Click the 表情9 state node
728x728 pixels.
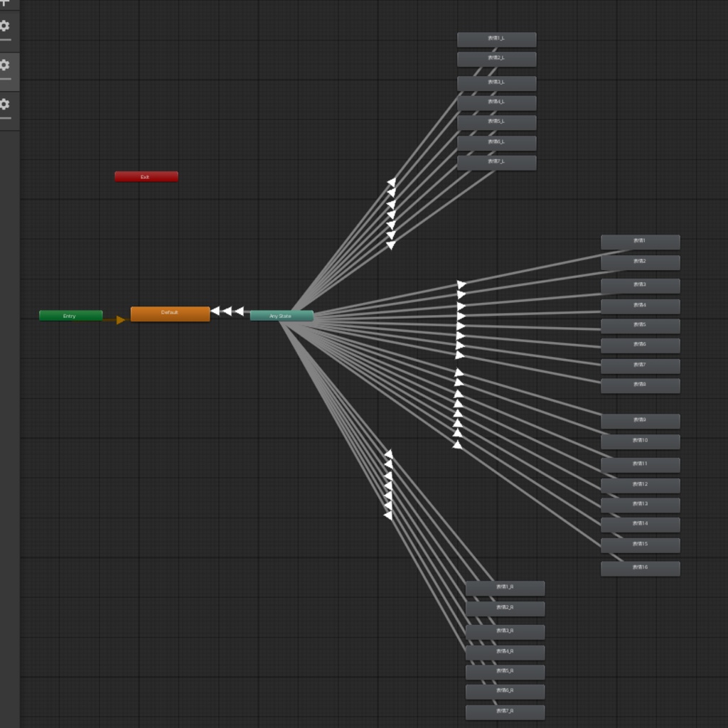pos(641,421)
